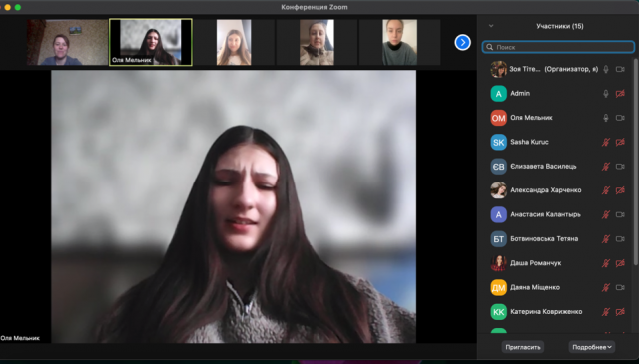Viewport: 639px width, 364px height.
Task: Click the OM avatar of Оля Мельник
Action: (x=499, y=118)
